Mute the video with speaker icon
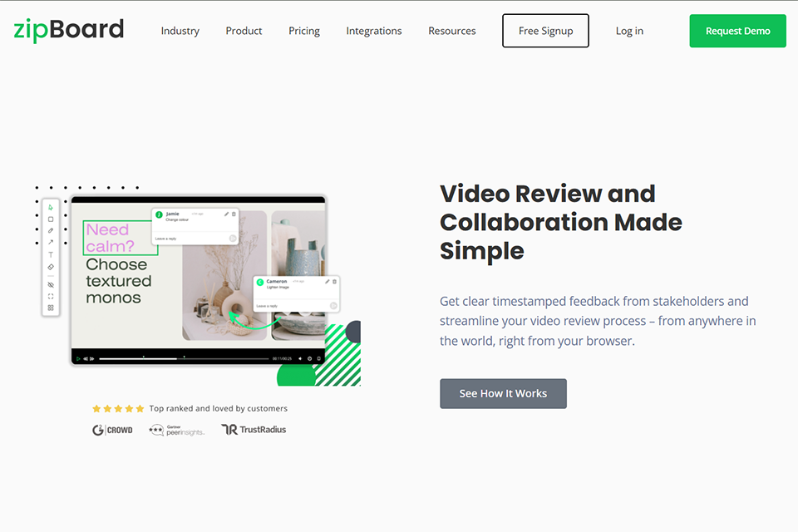 (x=300, y=359)
